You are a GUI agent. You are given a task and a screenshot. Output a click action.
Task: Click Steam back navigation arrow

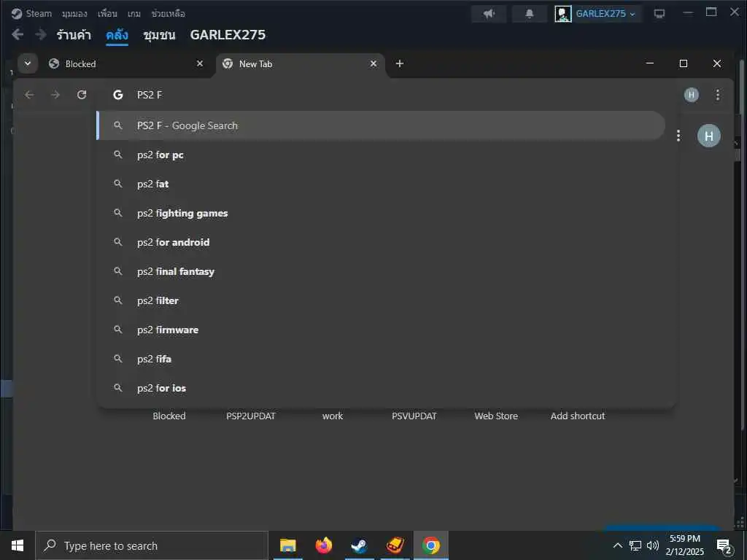coord(18,34)
